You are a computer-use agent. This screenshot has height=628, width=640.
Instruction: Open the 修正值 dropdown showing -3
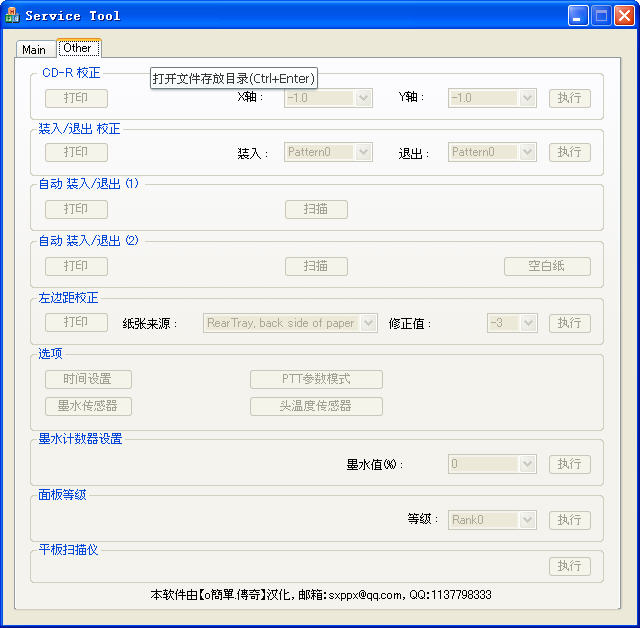point(528,323)
